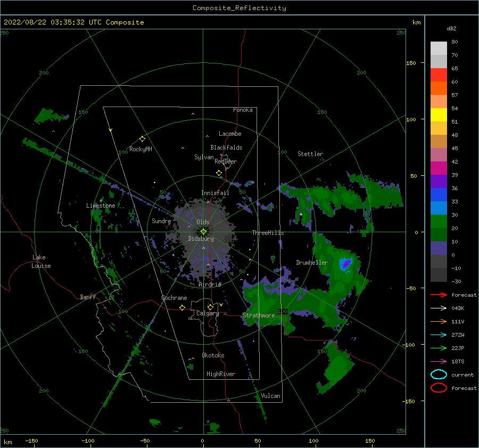Click the 2022/08/22 03:35:32 UTC timestamp
The width and height of the screenshot is (479, 448).
coord(74,22)
